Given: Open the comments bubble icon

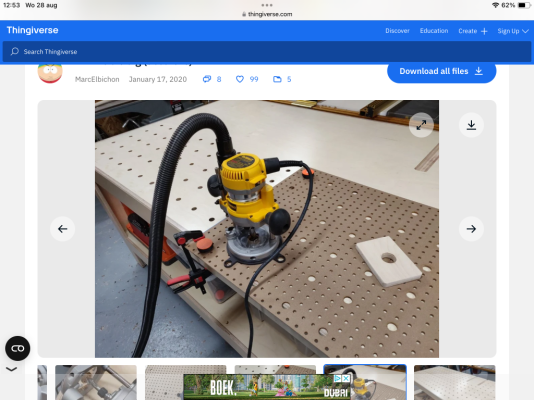Looking at the screenshot, I should click(207, 79).
